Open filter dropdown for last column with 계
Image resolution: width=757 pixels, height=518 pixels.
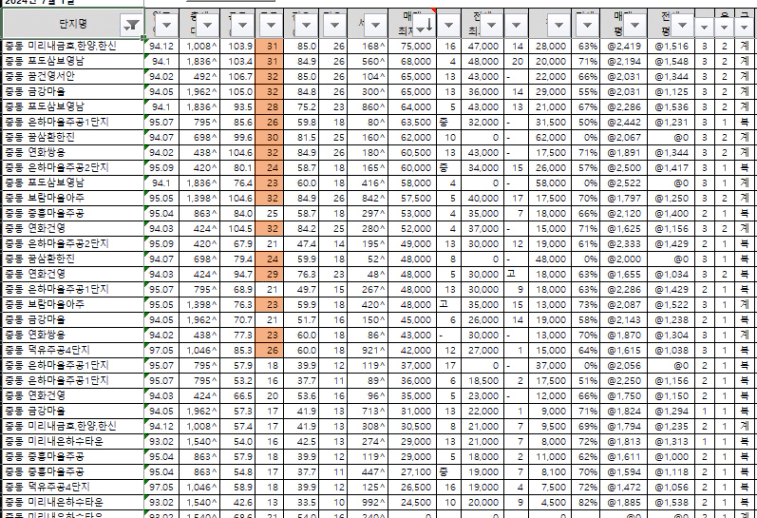[744, 27]
